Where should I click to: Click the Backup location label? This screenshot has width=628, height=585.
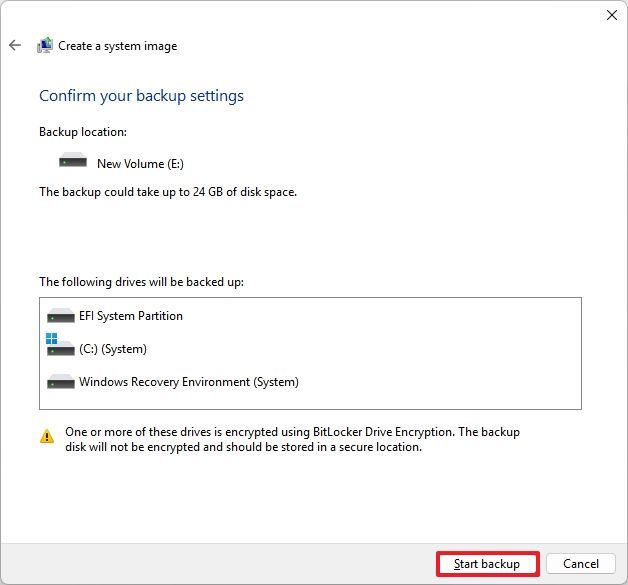click(x=83, y=132)
